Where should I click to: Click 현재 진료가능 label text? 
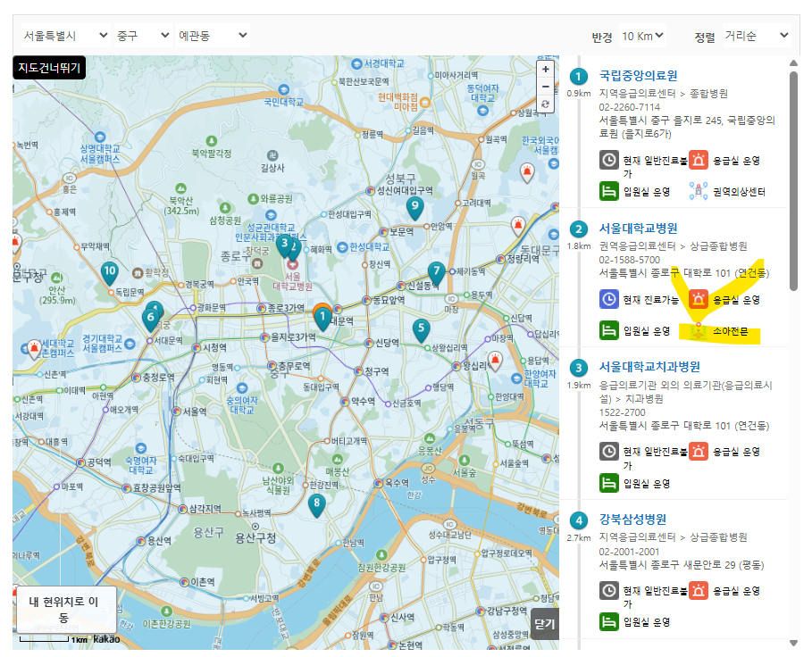651,300
